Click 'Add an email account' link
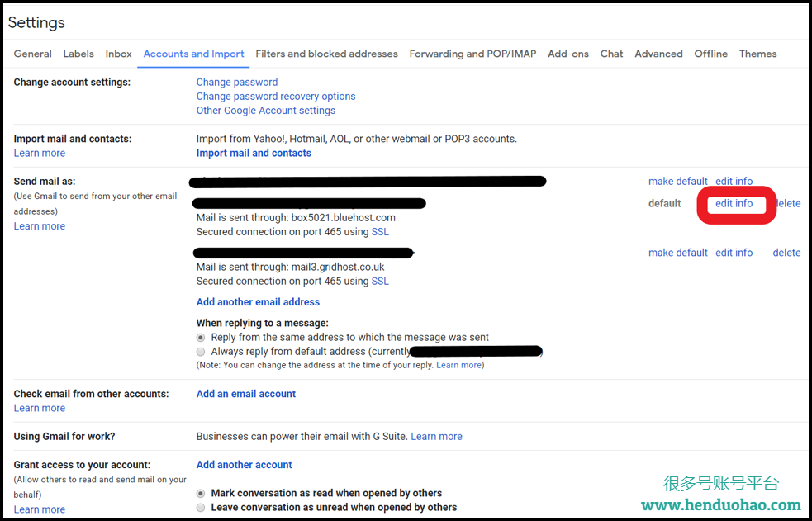 pos(246,394)
